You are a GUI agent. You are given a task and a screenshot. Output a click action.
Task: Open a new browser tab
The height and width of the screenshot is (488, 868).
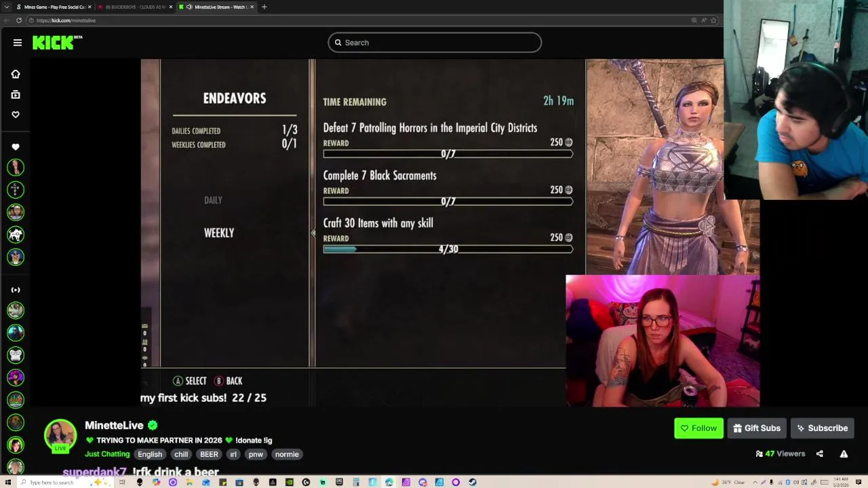coord(264,7)
